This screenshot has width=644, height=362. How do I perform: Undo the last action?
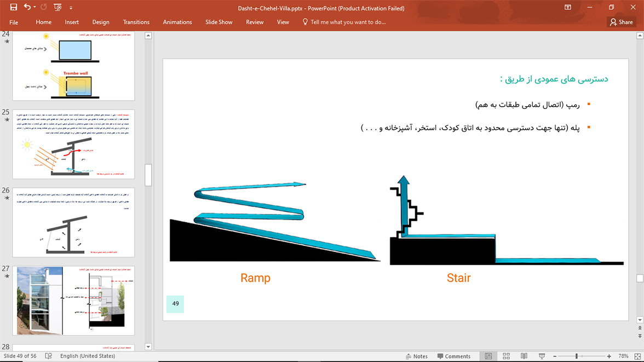tap(27, 7)
